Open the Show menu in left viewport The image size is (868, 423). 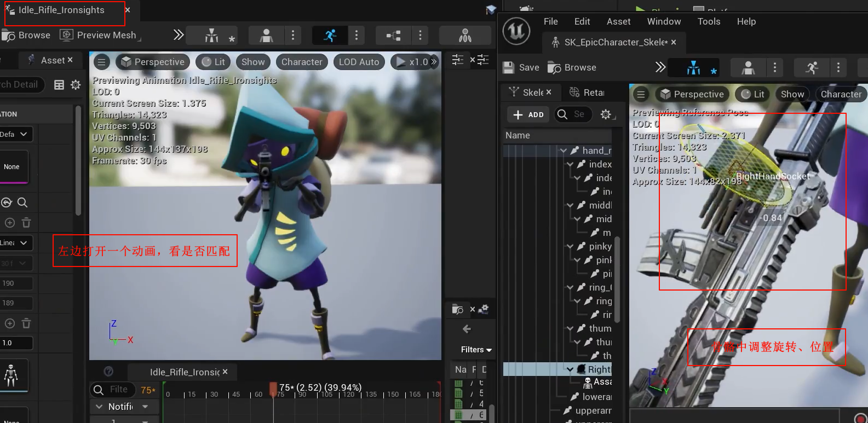point(253,62)
